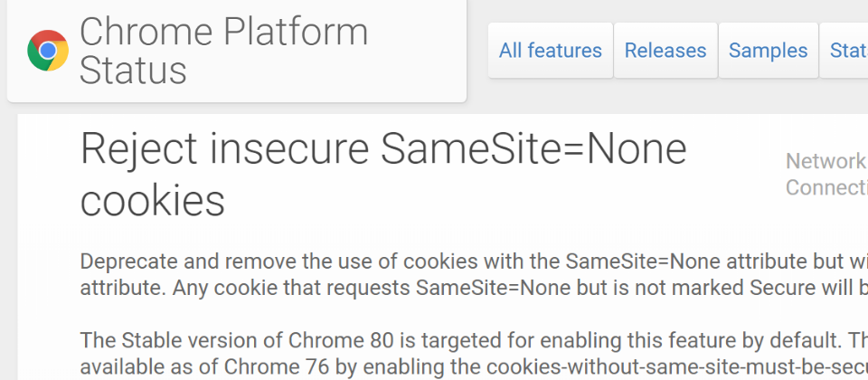Image resolution: width=868 pixels, height=380 pixels.
Task: Open the All features tab
Action: pyautogui.click(x=551, y=51)
